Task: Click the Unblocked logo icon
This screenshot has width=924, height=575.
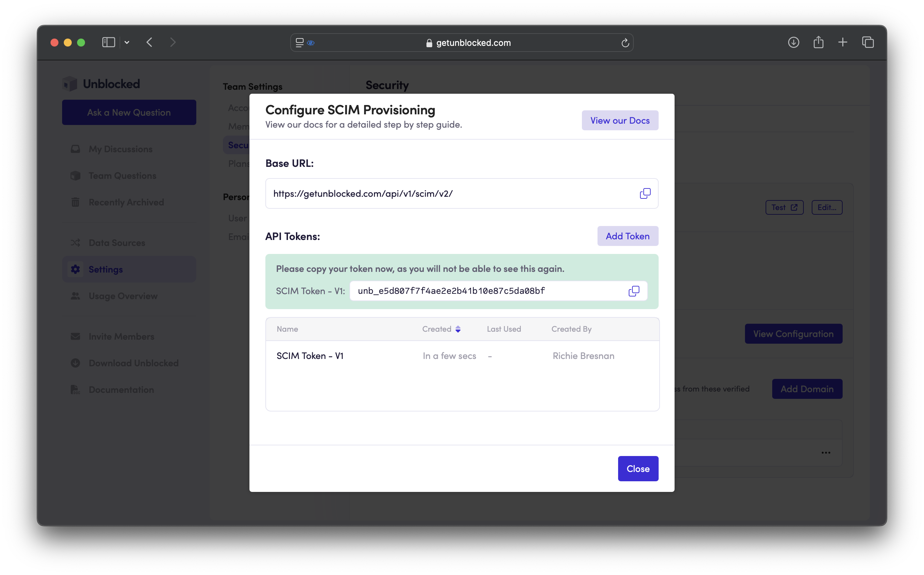Action: pyautogui.click(x=70, y=84)
